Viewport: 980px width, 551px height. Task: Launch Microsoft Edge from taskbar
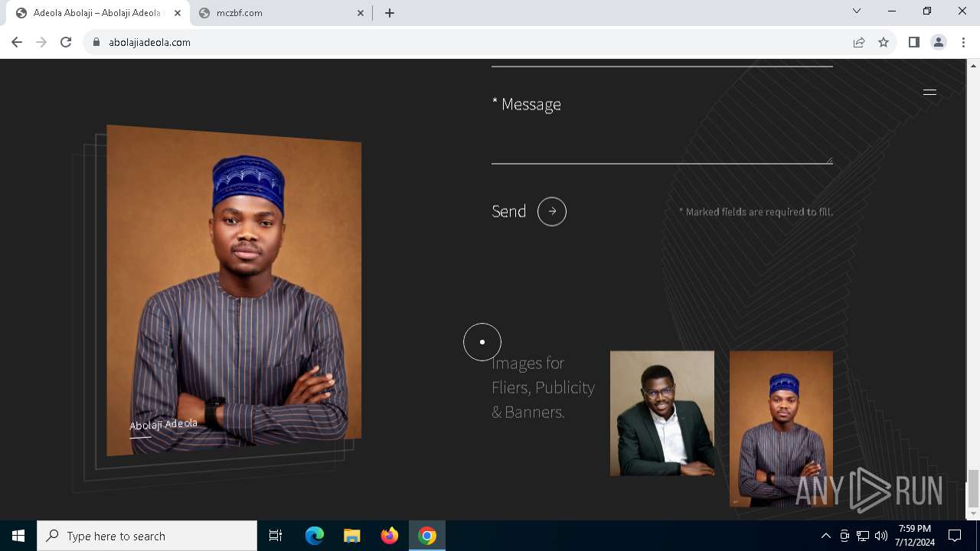pyautogui.click(x=315, y=536)
